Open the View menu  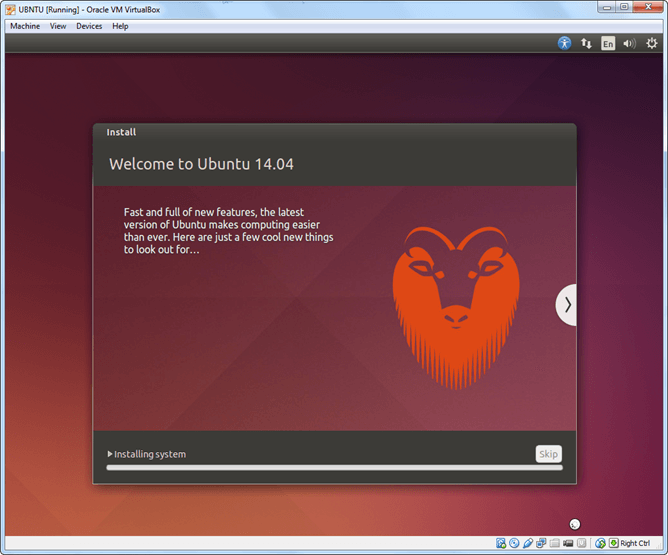pyautogui.click(x=58, y=26)
